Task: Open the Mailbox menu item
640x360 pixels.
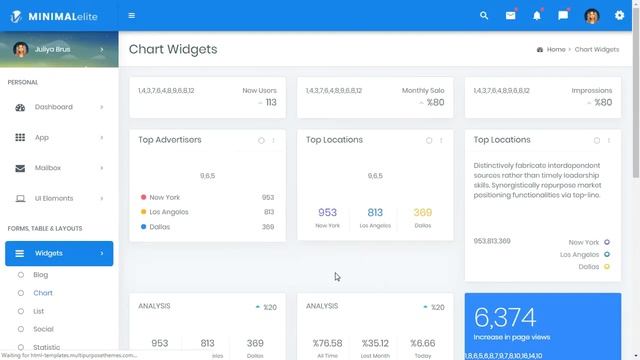Action: (x=59, y=168)
